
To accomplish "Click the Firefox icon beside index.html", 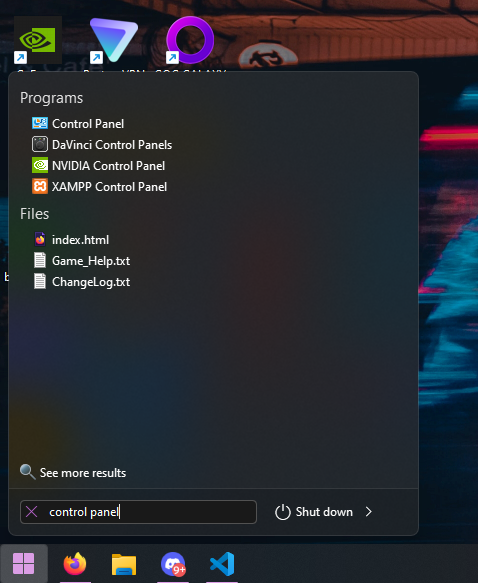I will click(x=40, y=239).
